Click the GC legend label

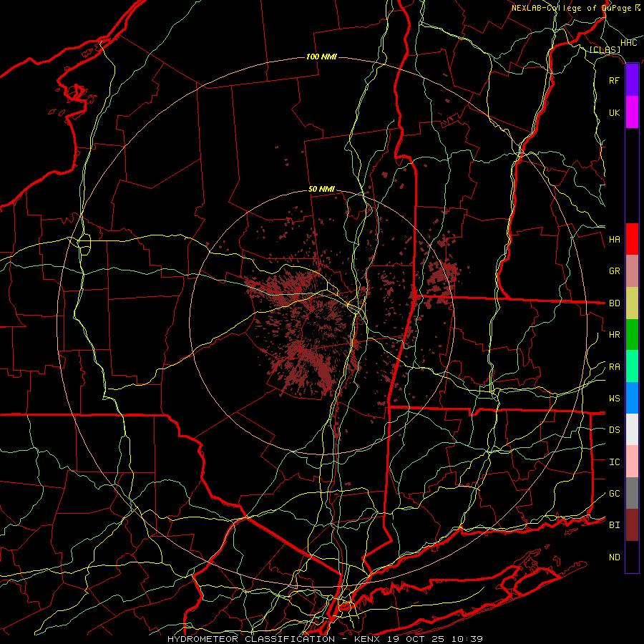click(x=614, y=494)
